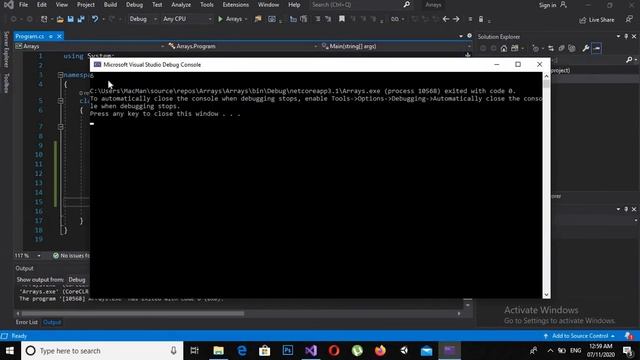Click the Save file icon
The height and width of the screenshot is (360, 640).
pos(71,19)
